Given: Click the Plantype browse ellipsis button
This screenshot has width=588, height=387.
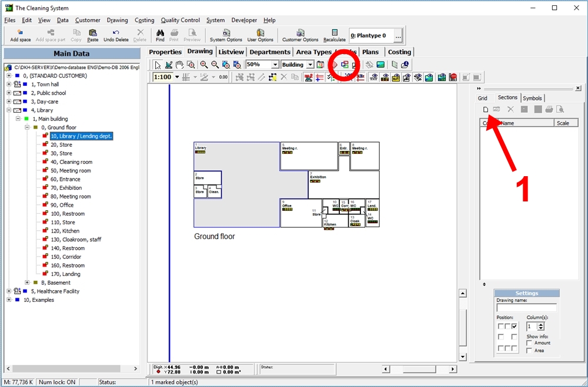Looking at the screenshot, I should click(x=398, y=36).
